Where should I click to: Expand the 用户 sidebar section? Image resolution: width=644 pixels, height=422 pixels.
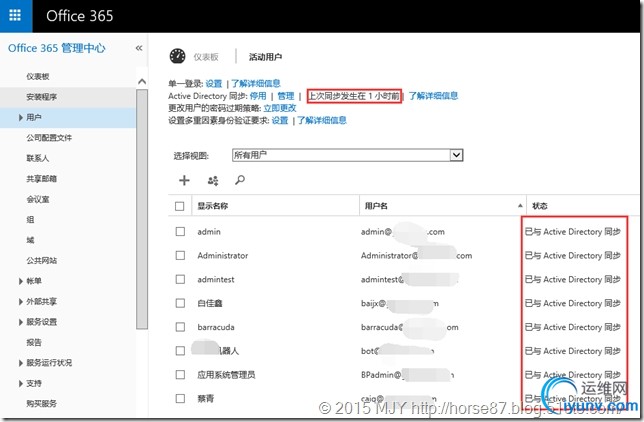[21, 118]
